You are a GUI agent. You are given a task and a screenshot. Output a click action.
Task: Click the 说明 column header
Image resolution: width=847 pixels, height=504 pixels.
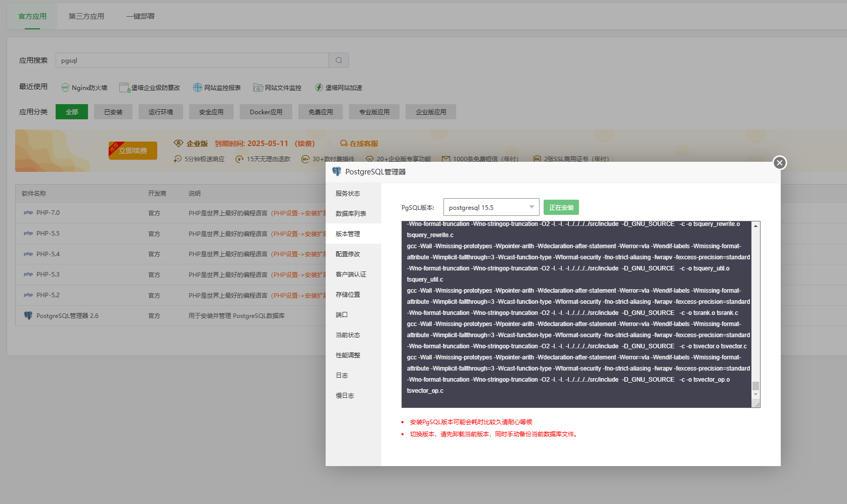pos(195,193)
